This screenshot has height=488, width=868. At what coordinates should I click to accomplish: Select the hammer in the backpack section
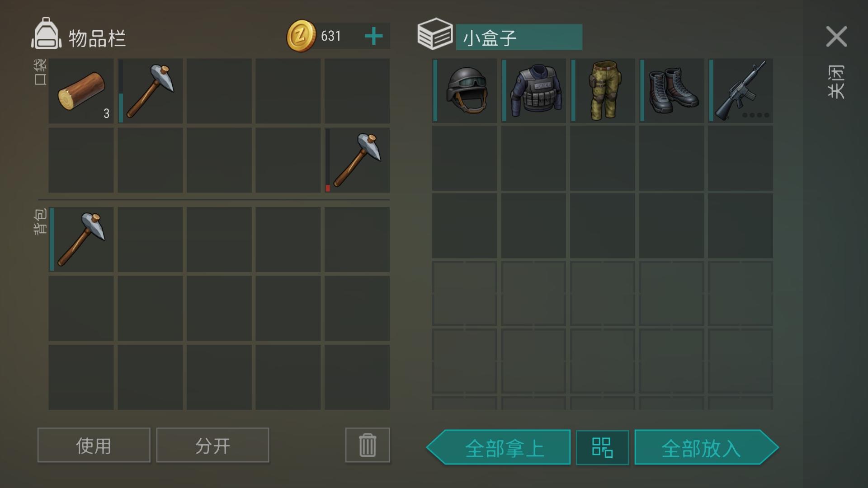[x=81, y=239]
